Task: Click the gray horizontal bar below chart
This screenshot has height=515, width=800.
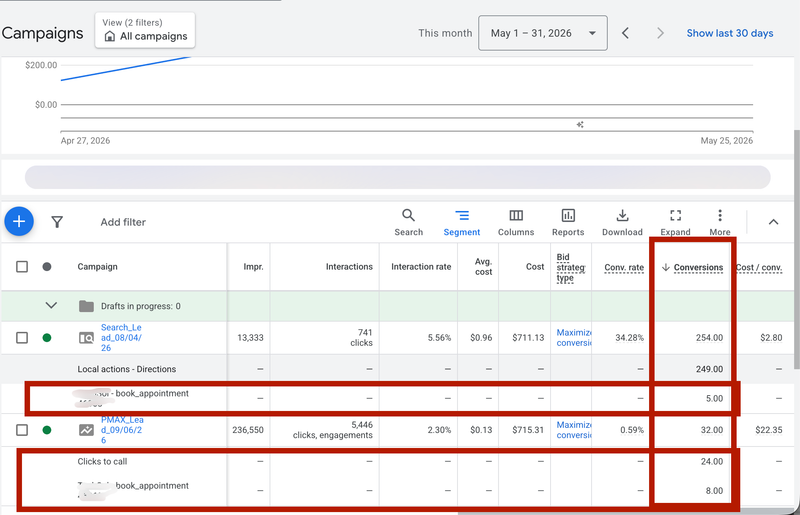Action: pyautogui.click(x=397, y=177)
